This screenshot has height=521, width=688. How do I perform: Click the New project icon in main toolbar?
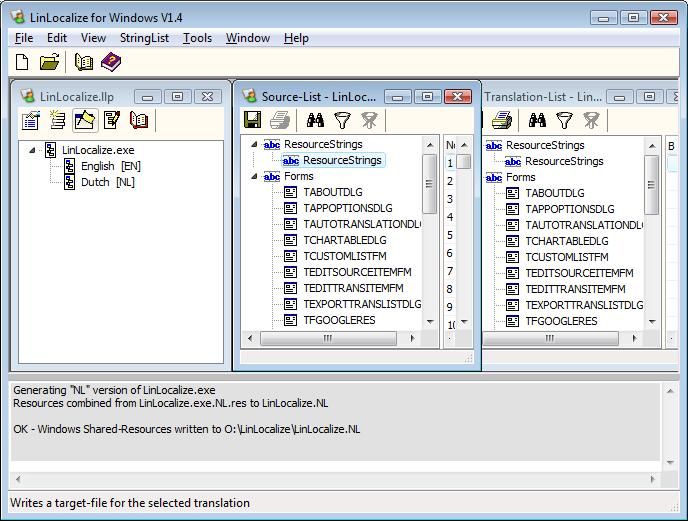pyautogui.click(x=22, y=63)
